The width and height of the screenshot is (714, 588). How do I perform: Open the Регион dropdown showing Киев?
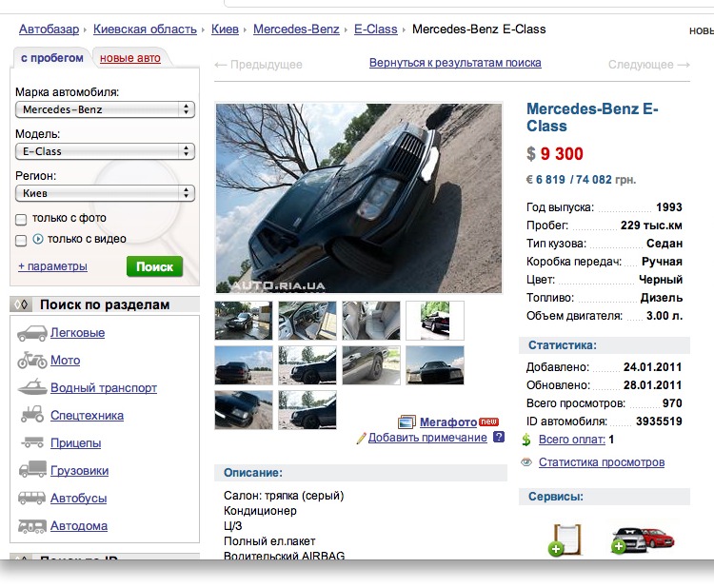[x=105, y=193]
